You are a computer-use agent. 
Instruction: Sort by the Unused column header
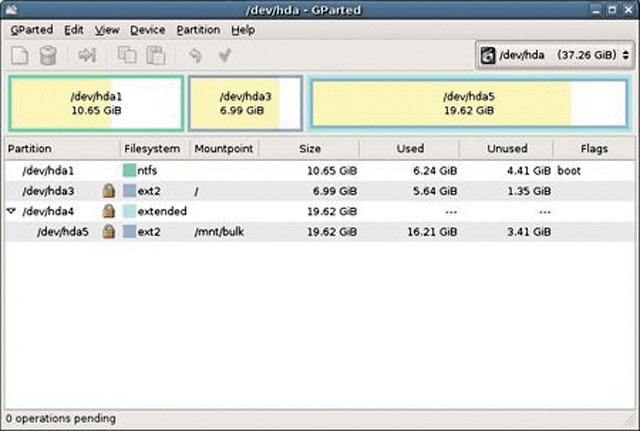507,149
